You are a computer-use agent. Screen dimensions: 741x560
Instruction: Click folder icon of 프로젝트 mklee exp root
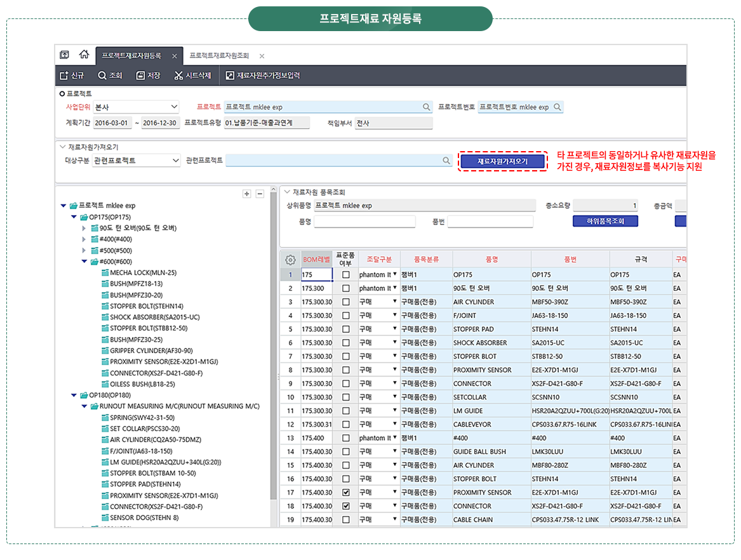click(x=73, y=206)
